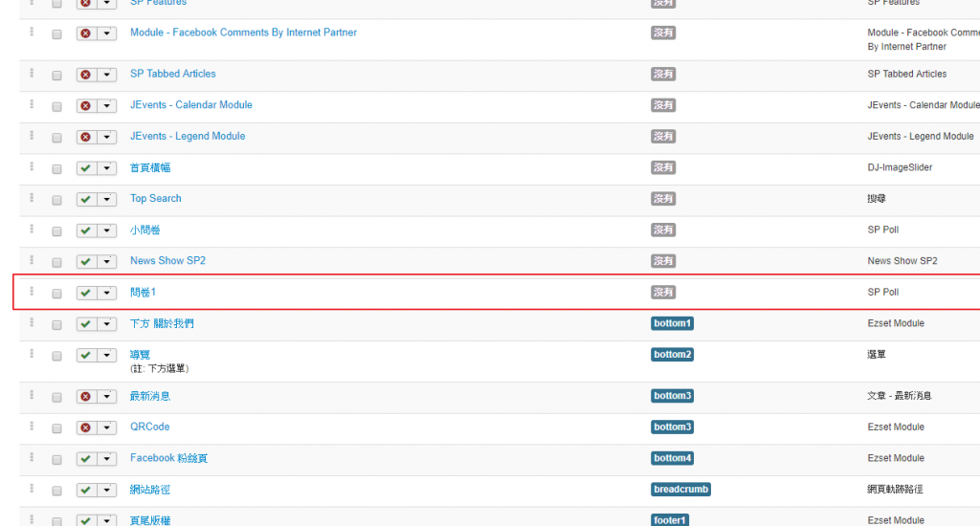Image resolution: width=980 pixels, height=526 pixels.
Task: Check the checkbox for 小問卷 module
Action: (x=56, y=231)
